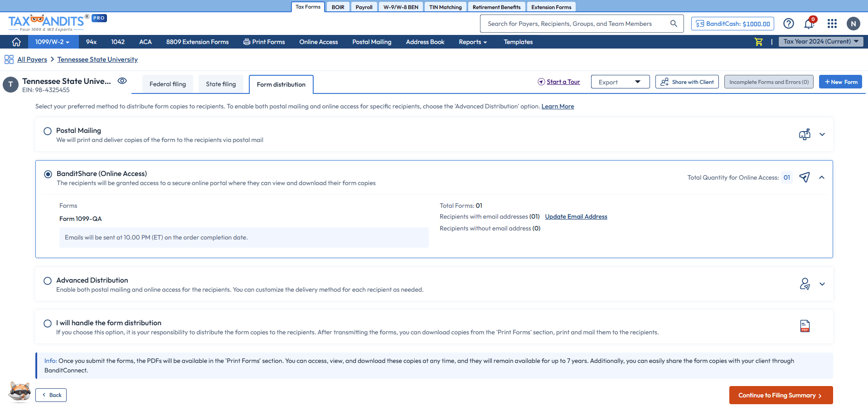Click the raccoon mascot chat icon

click(19, 392)
